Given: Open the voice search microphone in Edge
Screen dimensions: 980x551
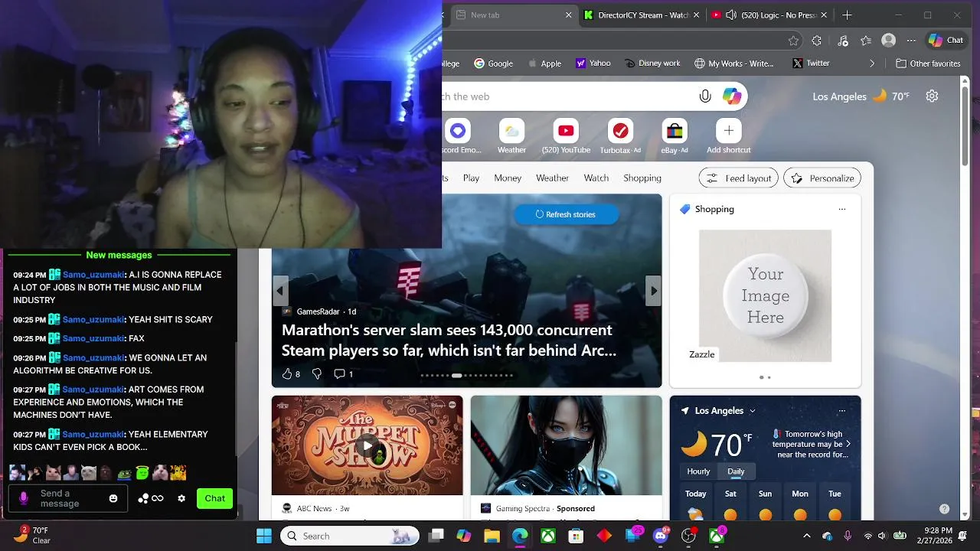Looking at the screenshot, I should click(x=705, y=96).
